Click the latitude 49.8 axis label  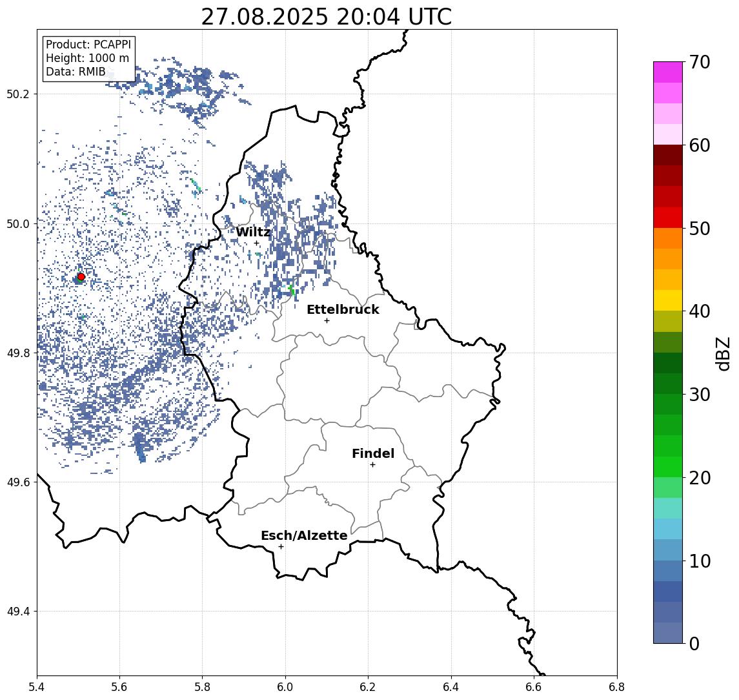[x=18, y=353]
